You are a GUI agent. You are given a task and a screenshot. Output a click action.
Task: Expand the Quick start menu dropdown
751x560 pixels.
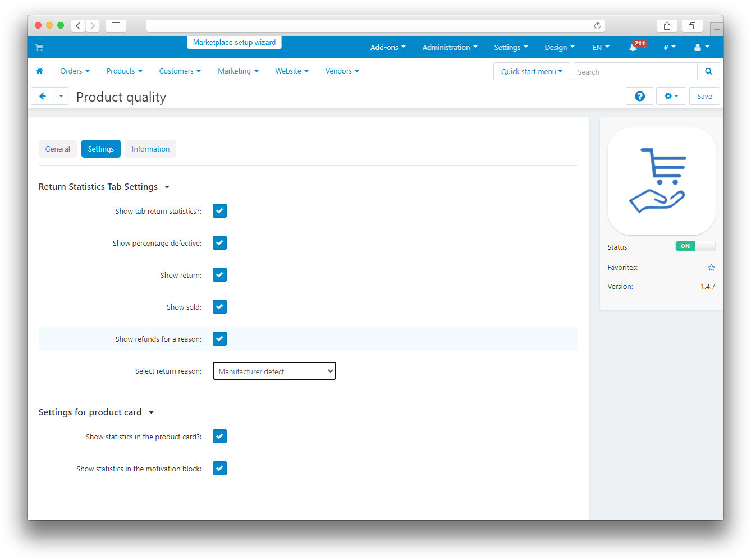[x=531, y=72]
